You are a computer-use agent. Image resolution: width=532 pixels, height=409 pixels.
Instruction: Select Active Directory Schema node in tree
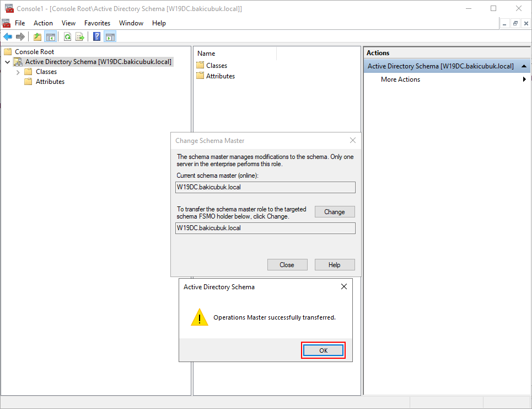[x=98, y=61]
